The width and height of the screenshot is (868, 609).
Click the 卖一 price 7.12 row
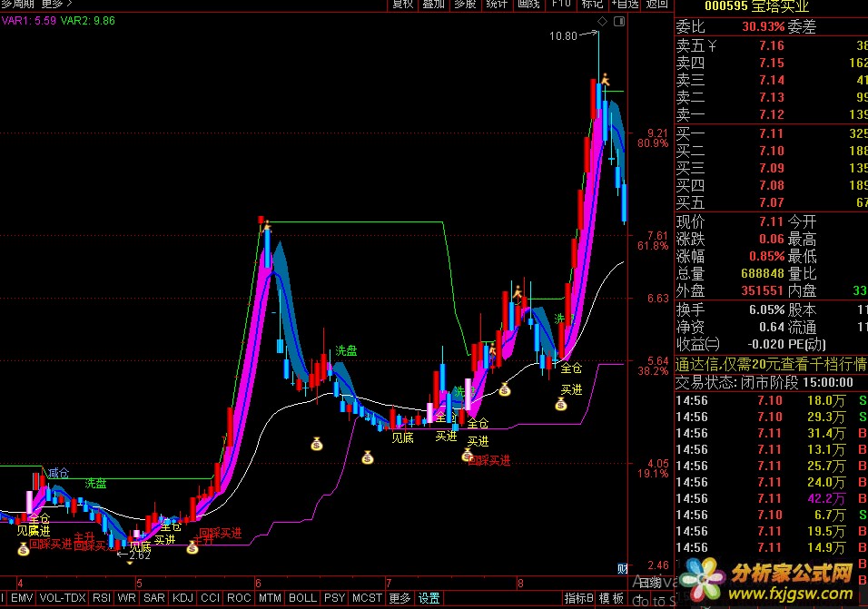[x=771, y=114]
